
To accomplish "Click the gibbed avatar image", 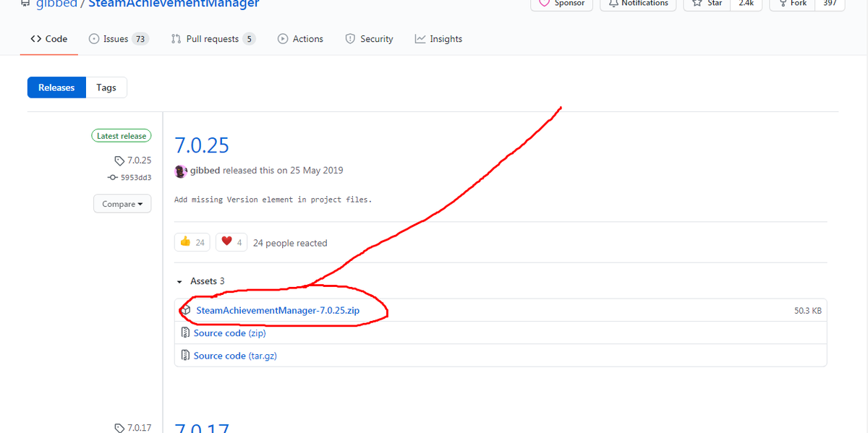I will (x=181, y=171).
